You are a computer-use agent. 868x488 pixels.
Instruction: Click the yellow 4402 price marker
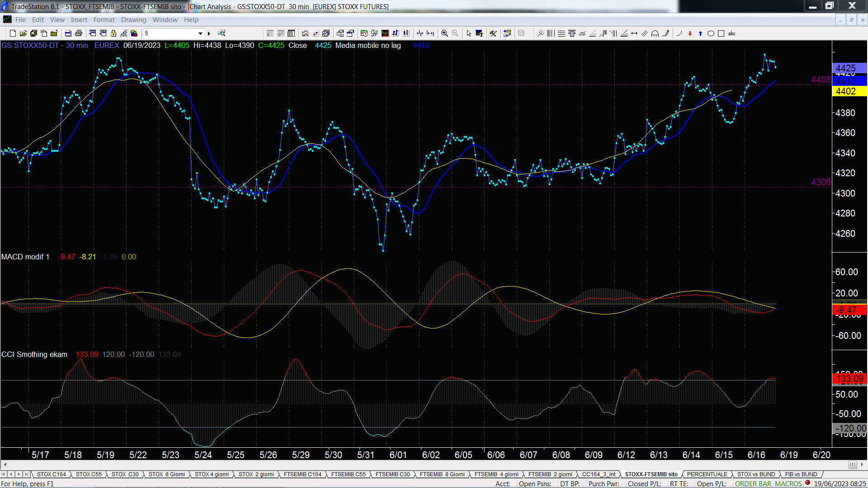(x=849, y=91)
